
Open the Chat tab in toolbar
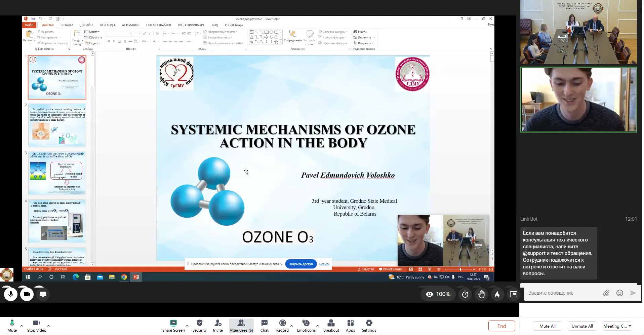point(265,326)
